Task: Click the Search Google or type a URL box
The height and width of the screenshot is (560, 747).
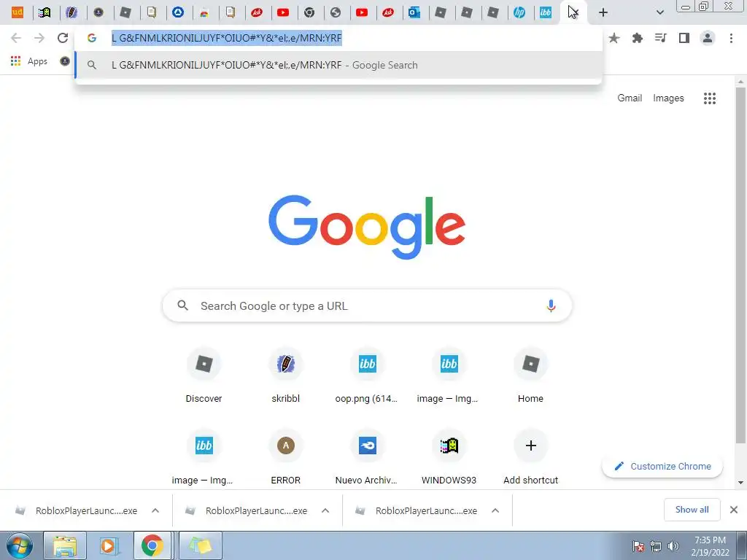Action: tap(367, 306)
